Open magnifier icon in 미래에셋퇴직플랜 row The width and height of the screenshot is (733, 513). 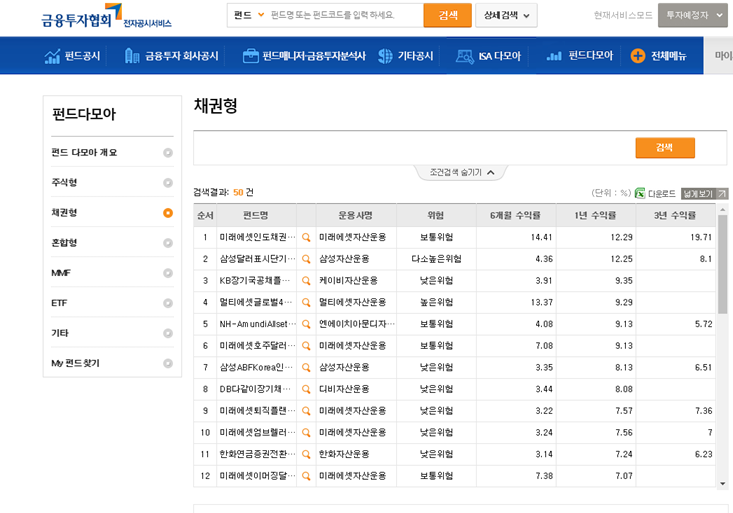click(306, 411)
